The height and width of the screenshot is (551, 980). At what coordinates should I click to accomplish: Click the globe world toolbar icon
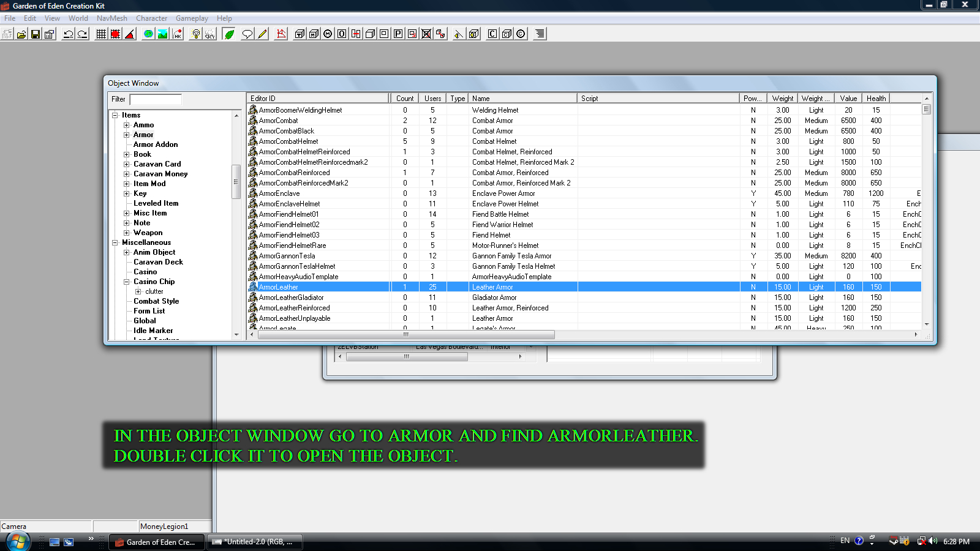pyautogui.click(x=148, y=34)
